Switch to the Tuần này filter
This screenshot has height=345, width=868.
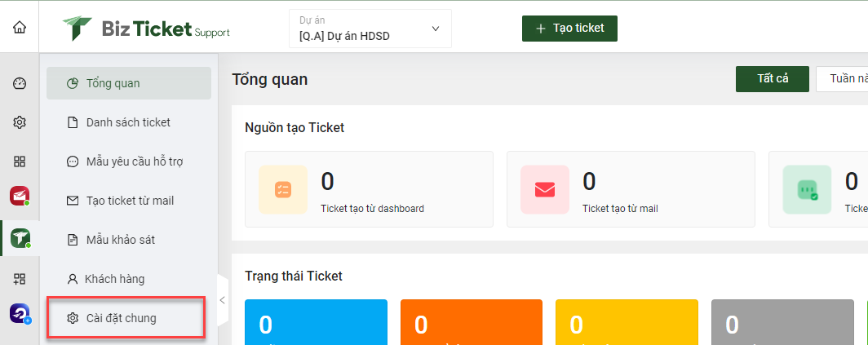pos(842,79)
